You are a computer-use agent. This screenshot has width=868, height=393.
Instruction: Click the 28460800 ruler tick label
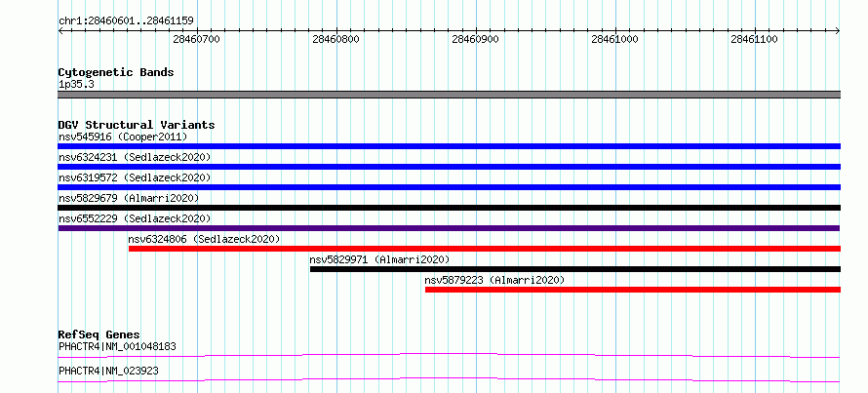point(336,39)
